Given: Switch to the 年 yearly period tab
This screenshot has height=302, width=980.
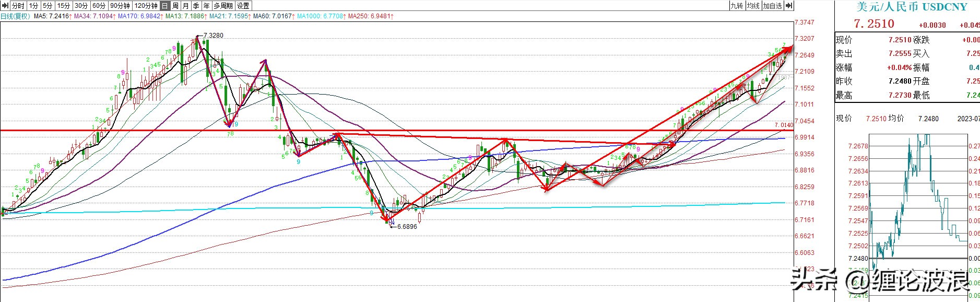Looking at the screenshot, I should pyautogui.click(x=207, y=6).
